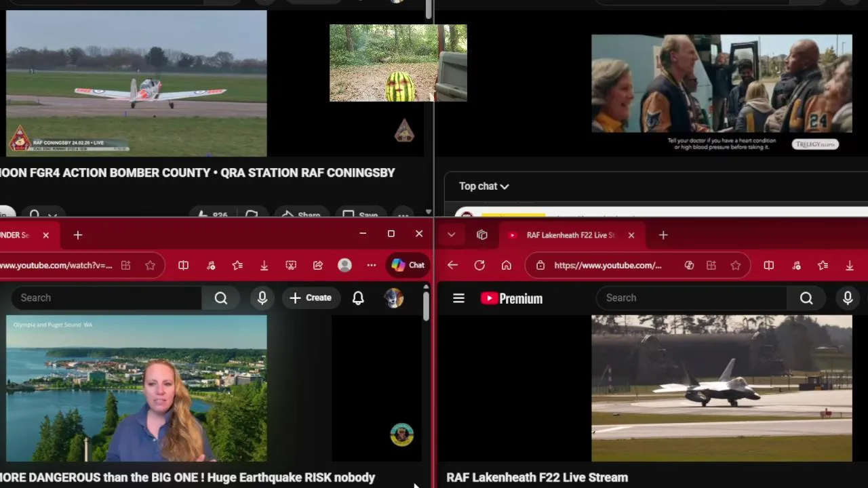Image resolution: width=868 pixels, height=488 pixels.
Task: Click the channel watermark logo on the earthquake video
Action: [x=402, y=434]
